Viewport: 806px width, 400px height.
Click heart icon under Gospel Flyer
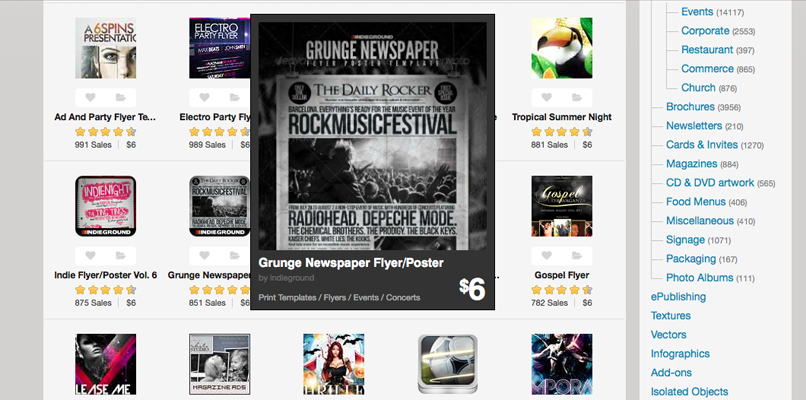(546, 256)
